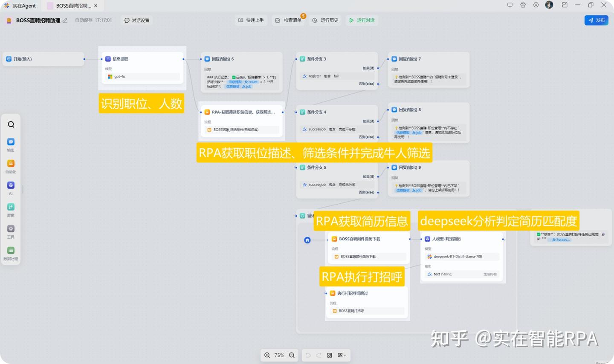The image size is (614, 364).
Task: Click the zoom out magnifier icon
Action: [292, 355]
